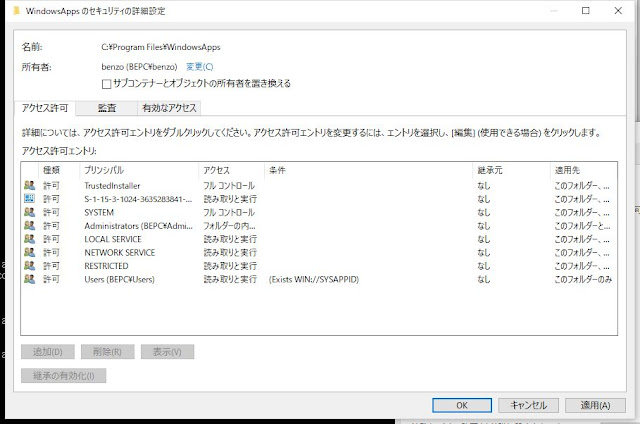This screenshot has width=640, height=424.
Task: Click the 追加(D) button
Action: (48, 352)
